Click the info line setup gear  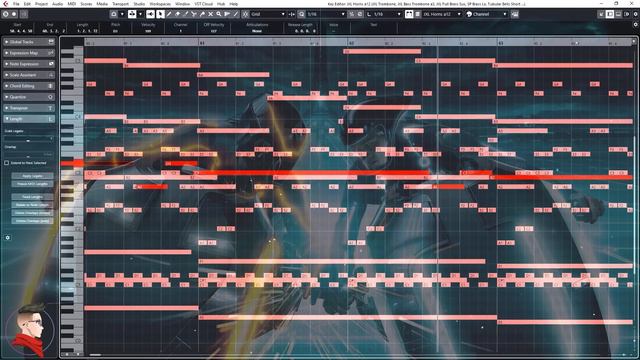tap(635, 24)
